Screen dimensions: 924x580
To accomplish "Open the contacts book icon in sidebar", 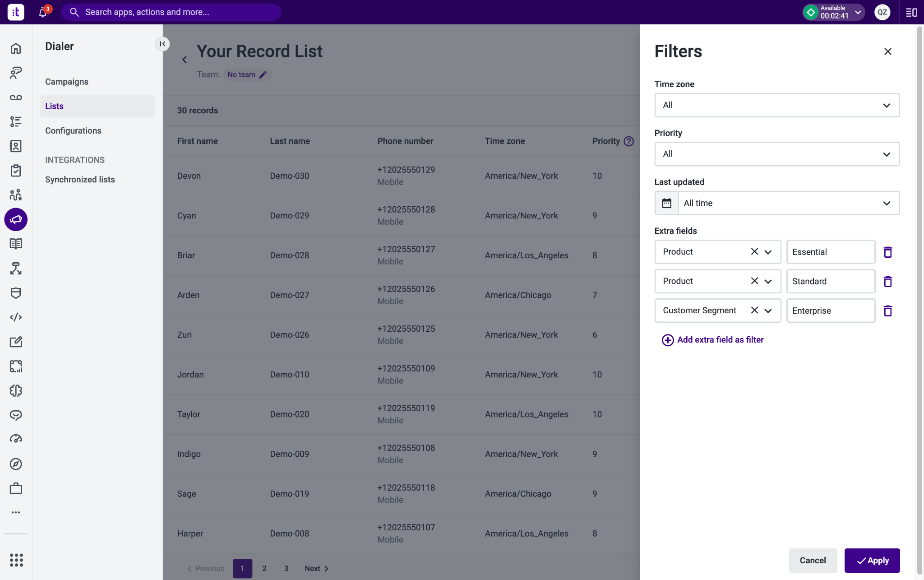I will click(16, 146).
